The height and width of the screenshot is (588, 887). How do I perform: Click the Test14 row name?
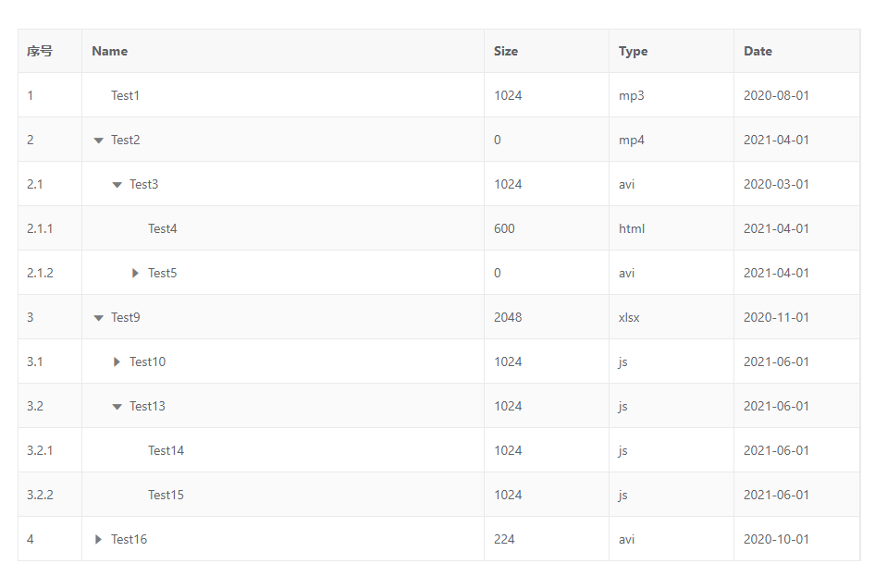[166, 450]
